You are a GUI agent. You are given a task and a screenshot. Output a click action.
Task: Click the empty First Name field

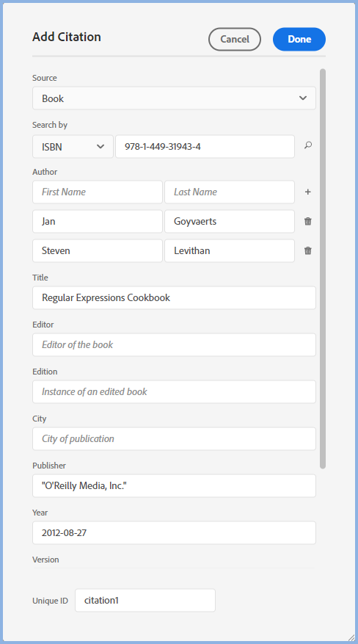[x=98, y=192]
